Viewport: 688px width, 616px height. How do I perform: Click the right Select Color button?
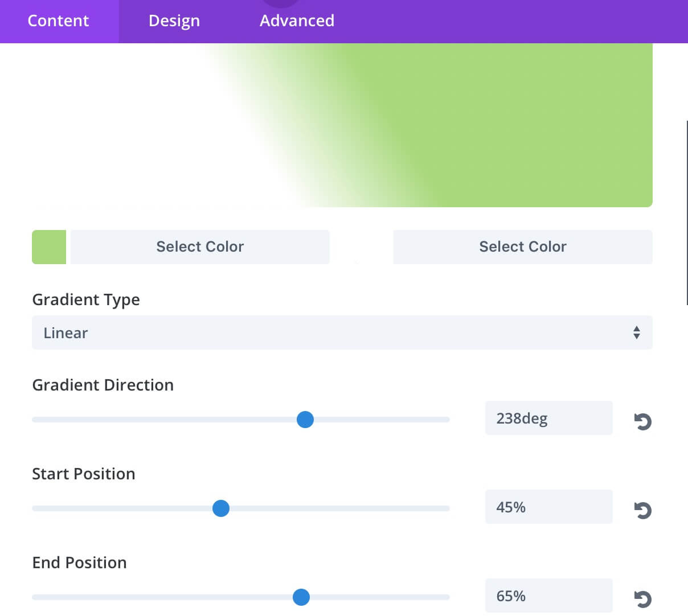523,247
